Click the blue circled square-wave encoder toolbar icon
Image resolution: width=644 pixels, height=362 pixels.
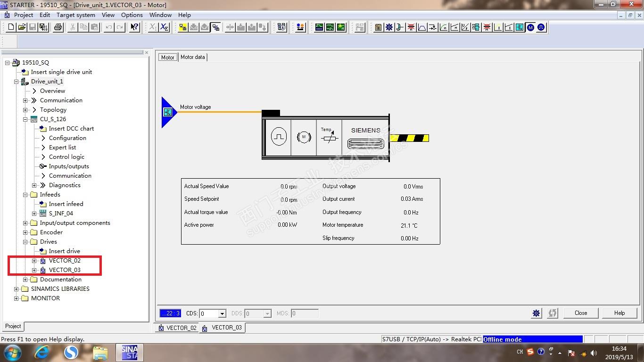click(x=541, y=27)
